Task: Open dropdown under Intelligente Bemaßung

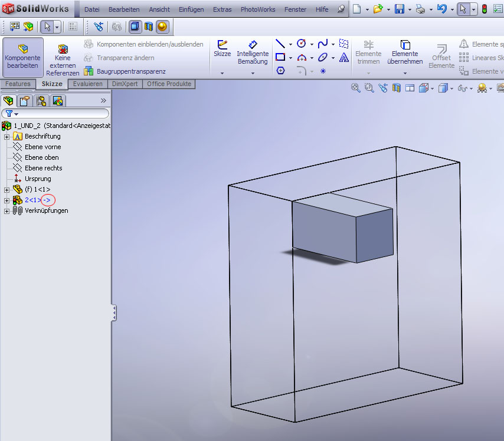Action: click(x=253, y=73)
